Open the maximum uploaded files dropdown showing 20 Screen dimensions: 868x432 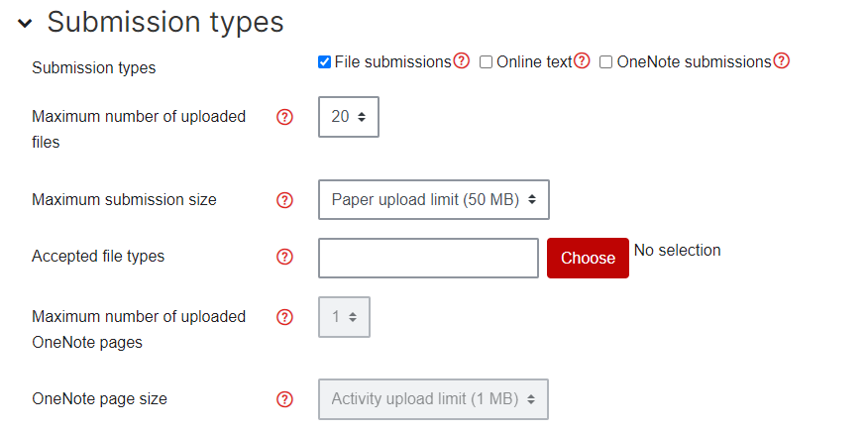click(349, 117)
